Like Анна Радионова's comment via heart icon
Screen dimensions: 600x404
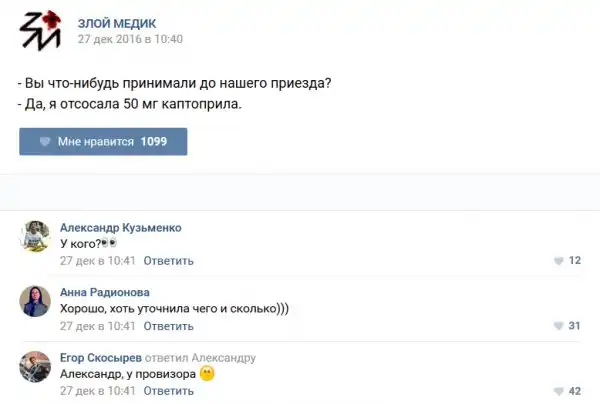click(558, 326)
